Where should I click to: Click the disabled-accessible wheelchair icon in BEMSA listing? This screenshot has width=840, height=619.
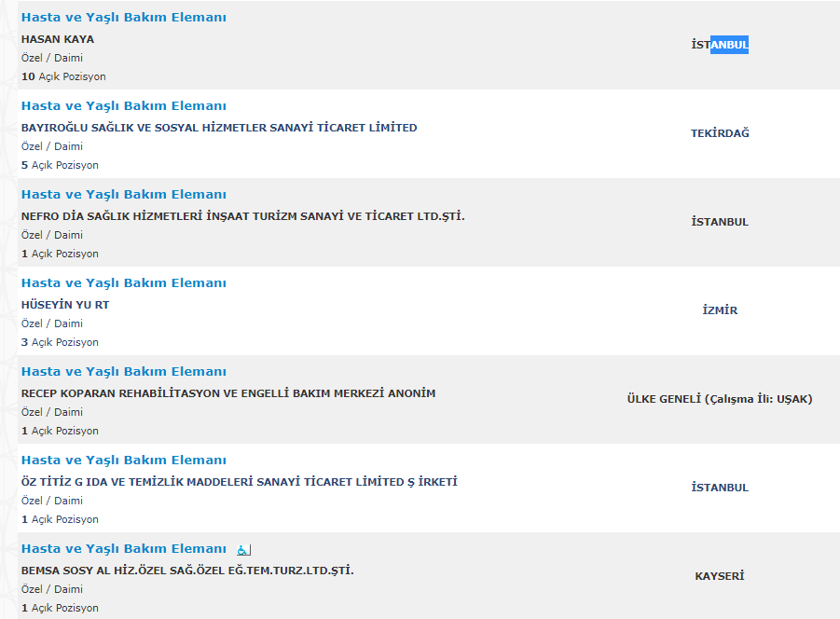click(243, 550)
